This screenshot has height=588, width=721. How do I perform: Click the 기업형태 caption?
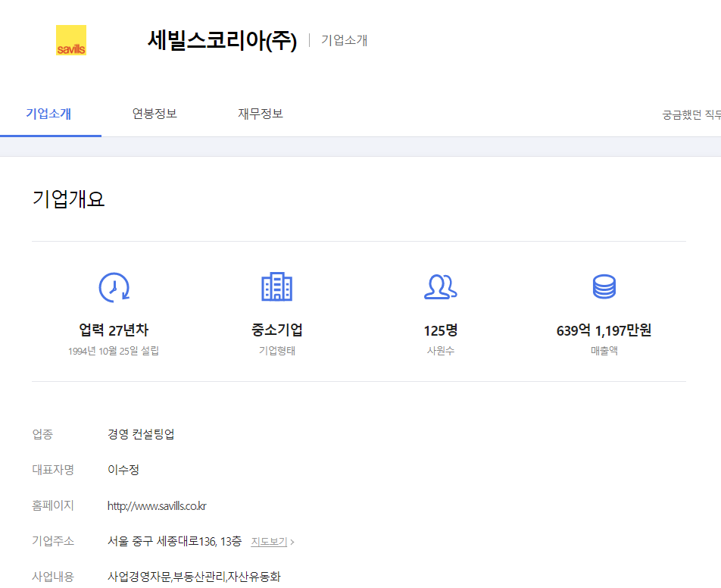pyautogui.click(x=277, y=351)
